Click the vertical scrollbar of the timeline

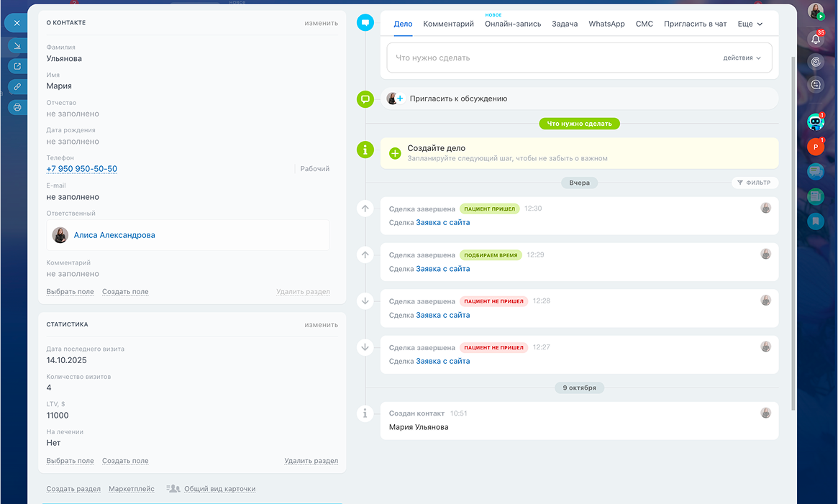(x=793, y=216)
